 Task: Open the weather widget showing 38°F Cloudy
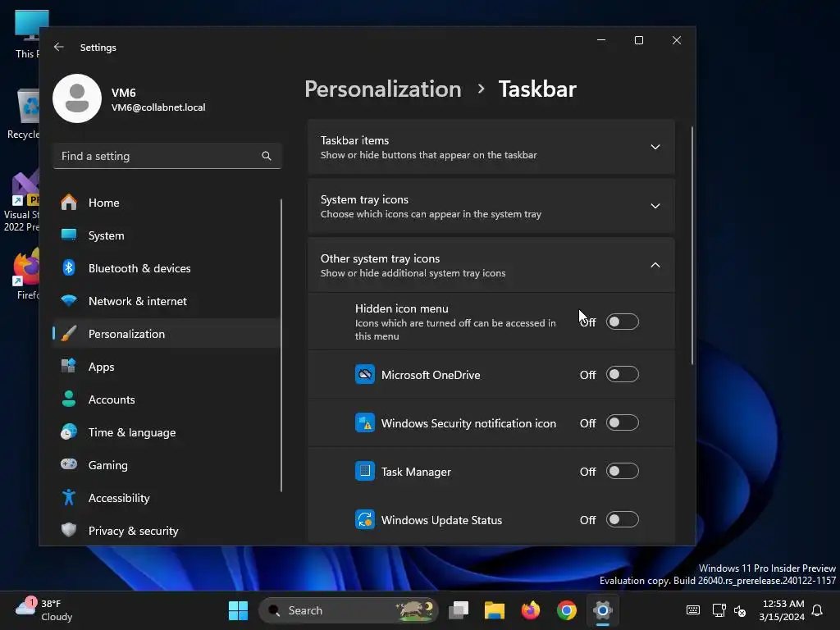point(44,610)
